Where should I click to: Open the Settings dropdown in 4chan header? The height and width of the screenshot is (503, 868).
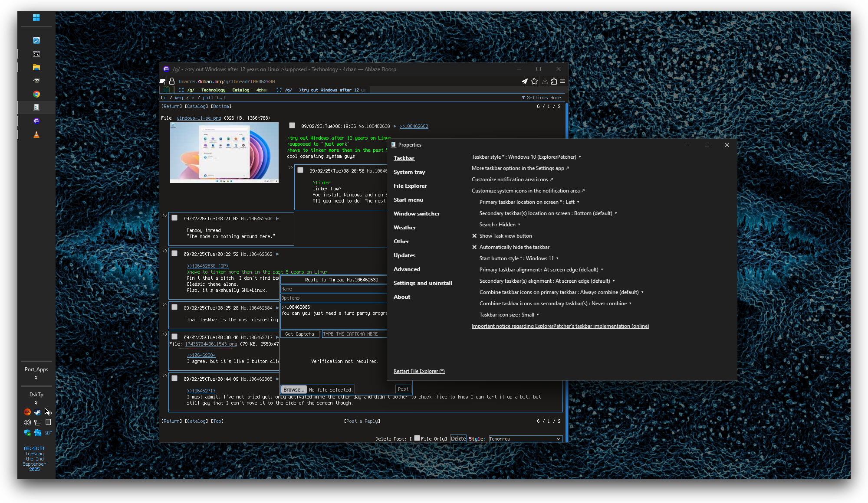(x=535, y=98)
